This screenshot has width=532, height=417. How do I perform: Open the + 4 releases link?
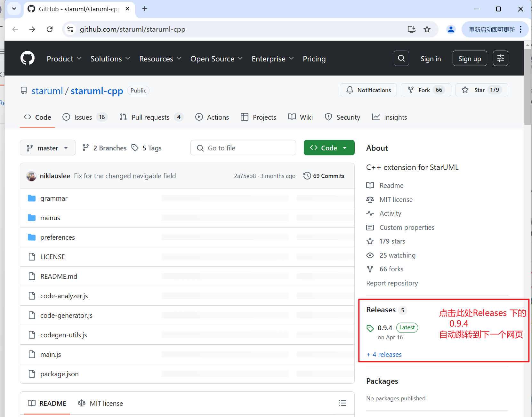[x=384, y=354]
